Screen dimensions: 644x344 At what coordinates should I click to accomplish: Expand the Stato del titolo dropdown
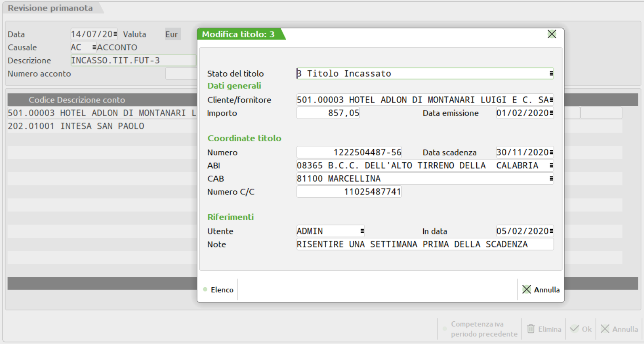point(551,74)
